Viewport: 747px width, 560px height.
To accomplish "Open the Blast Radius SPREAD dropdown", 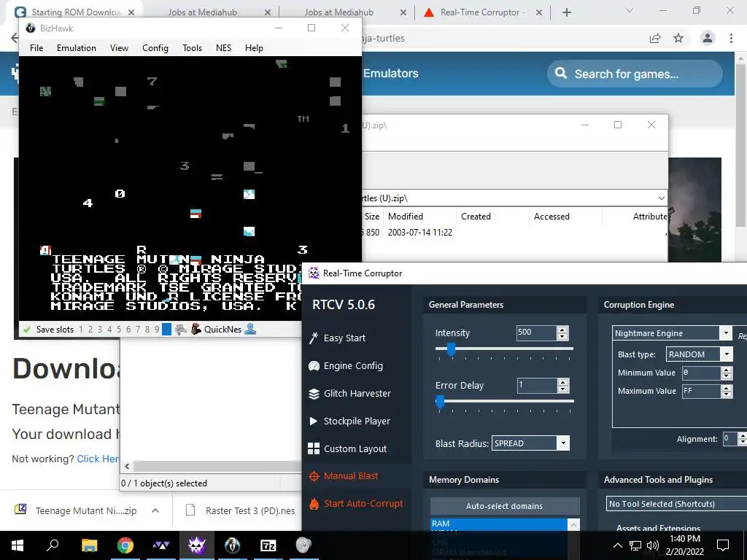I will pyautogui.click(x=563, y=443).
